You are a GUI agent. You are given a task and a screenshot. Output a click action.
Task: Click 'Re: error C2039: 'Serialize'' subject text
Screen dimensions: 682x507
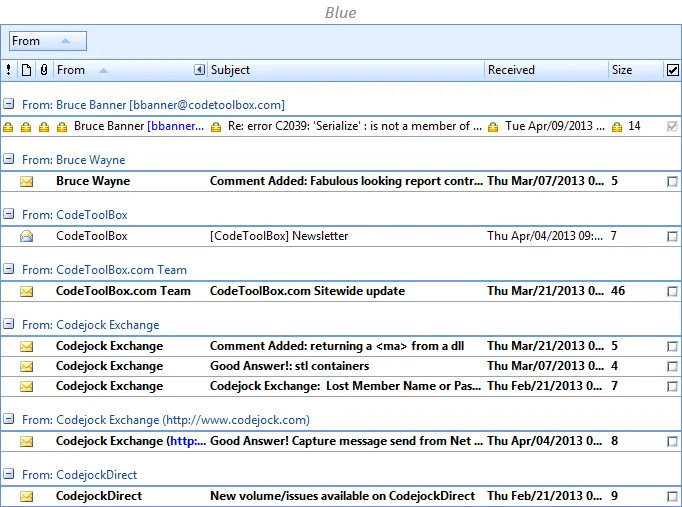[x=294, y=126]
